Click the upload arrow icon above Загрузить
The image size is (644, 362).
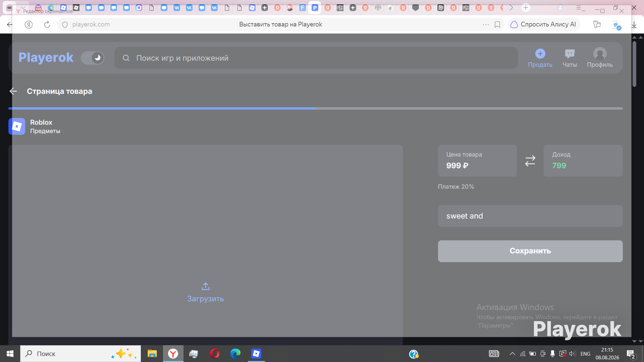click(205, 286)
